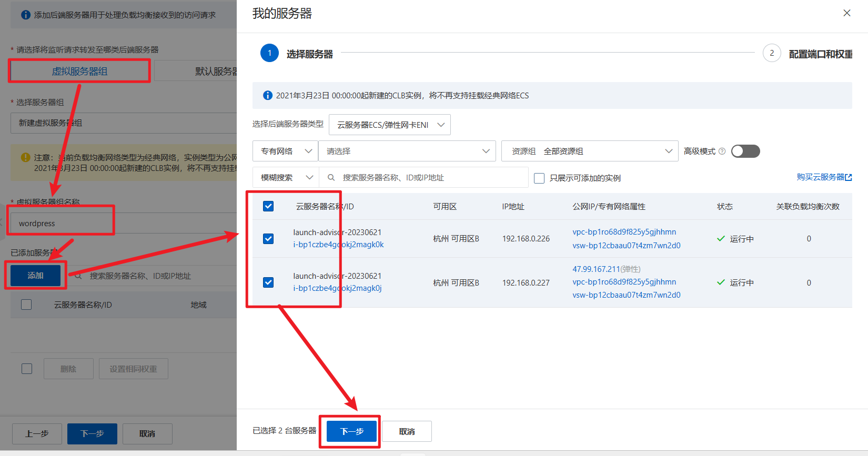Open the i-bp1czbe4gqokj2magk0k instance link
Image resolution: width=868 pixels, height=456 pixels.
[x=338, y=245]
